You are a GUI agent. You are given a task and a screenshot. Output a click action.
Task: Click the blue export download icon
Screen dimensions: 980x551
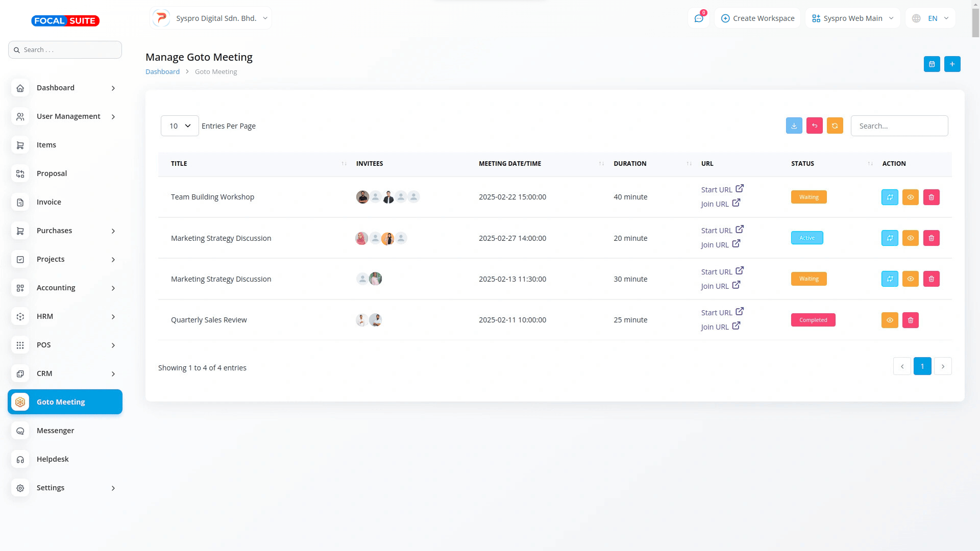794,126
